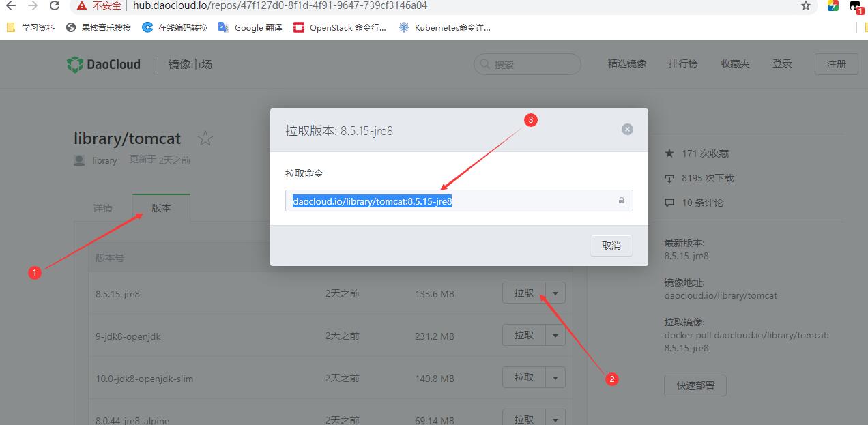Click the library user avatar icon
Viewport: 868px width, 425px height.
click(79, 160)
